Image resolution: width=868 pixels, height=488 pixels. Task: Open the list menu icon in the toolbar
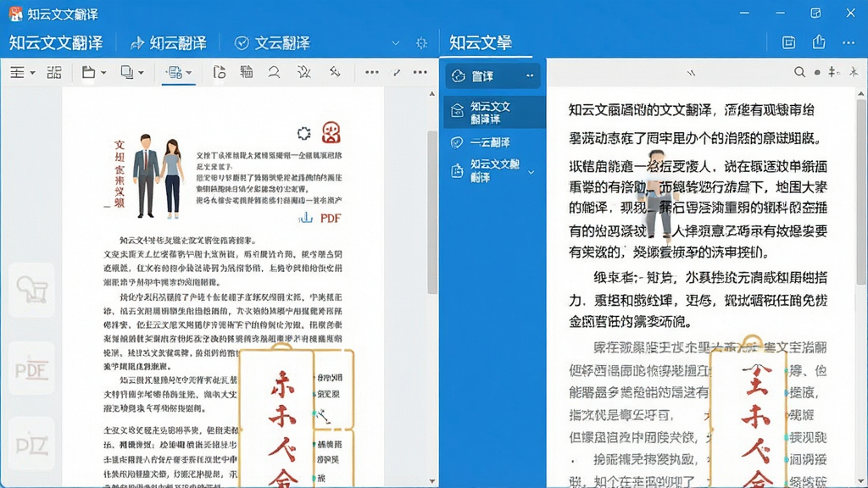(17, 73)
